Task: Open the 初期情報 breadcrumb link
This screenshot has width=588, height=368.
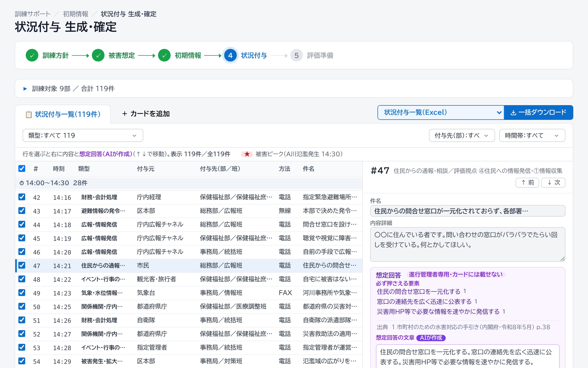Action: (76, 14)
